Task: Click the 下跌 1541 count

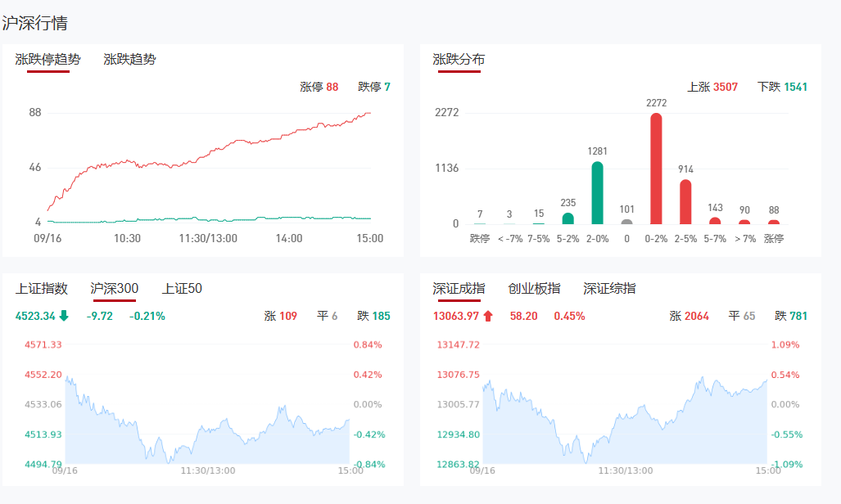Action: coord(783,87)
